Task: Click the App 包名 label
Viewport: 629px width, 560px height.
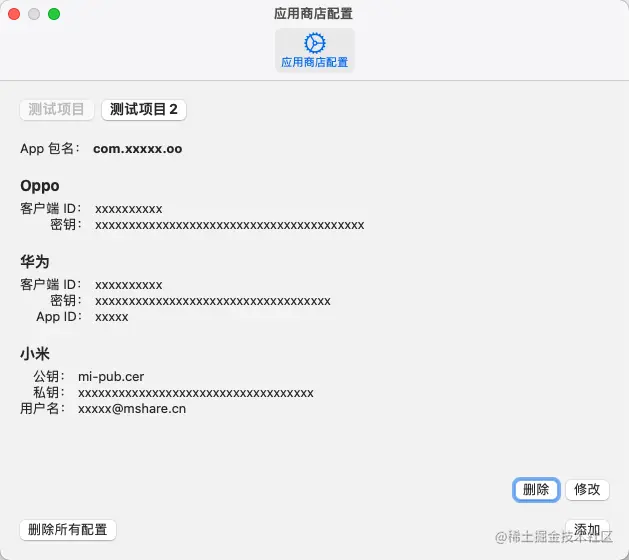Action: point(50,149)
